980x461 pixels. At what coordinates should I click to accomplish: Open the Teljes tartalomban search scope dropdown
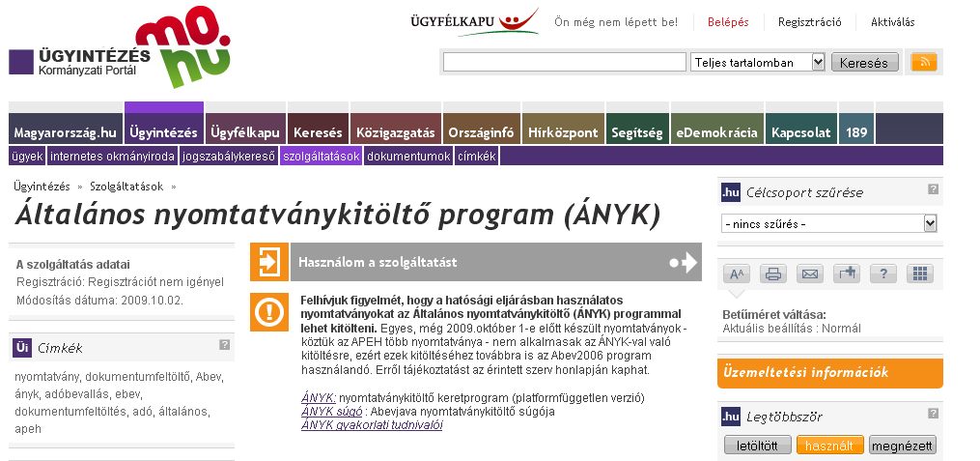click(x=758, y=62)
